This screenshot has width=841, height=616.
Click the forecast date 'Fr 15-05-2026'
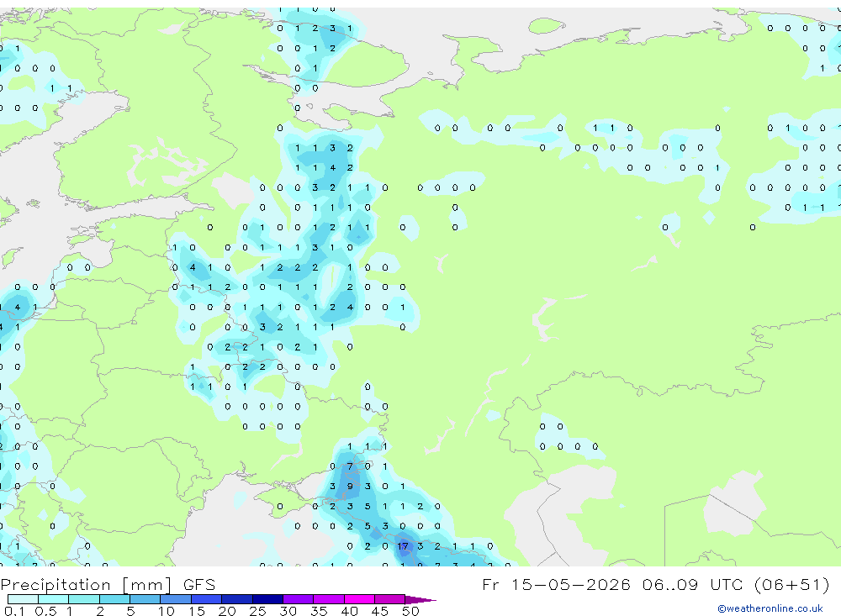556,584
